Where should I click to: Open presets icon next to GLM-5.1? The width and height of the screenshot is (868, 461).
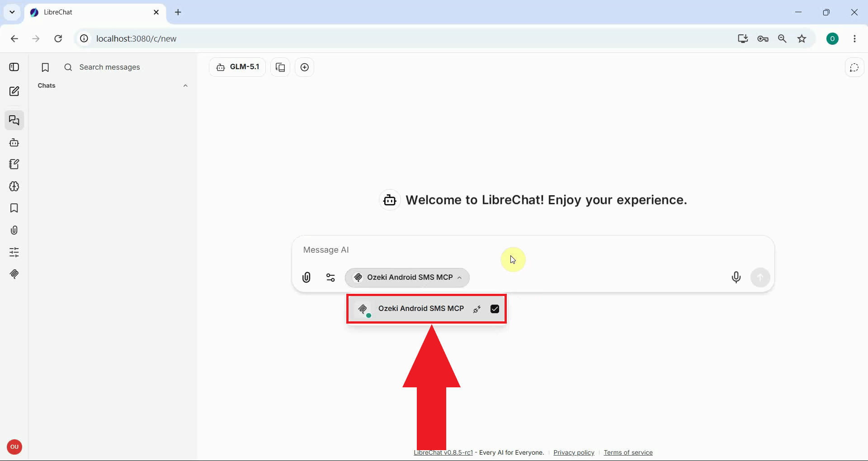click(280, 67)
